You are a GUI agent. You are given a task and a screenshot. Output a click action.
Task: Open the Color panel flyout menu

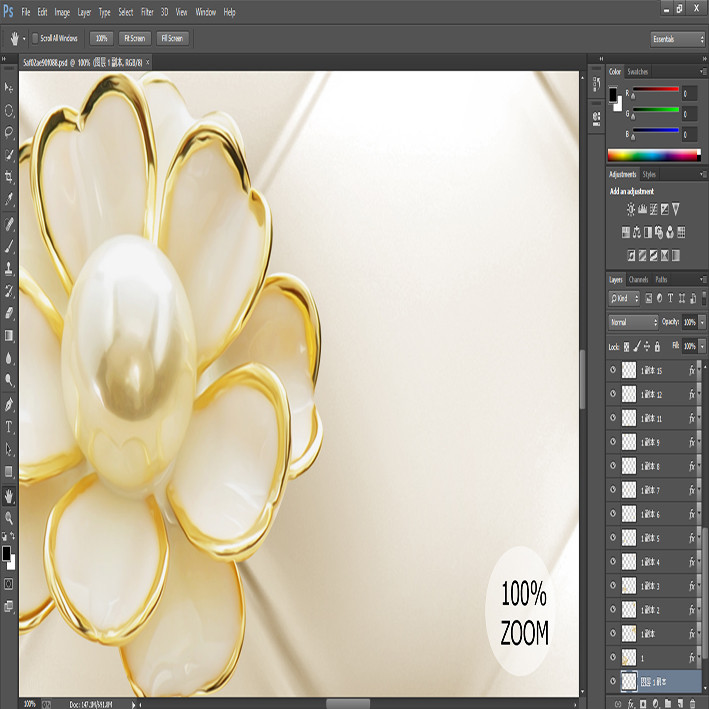[703, 71]
